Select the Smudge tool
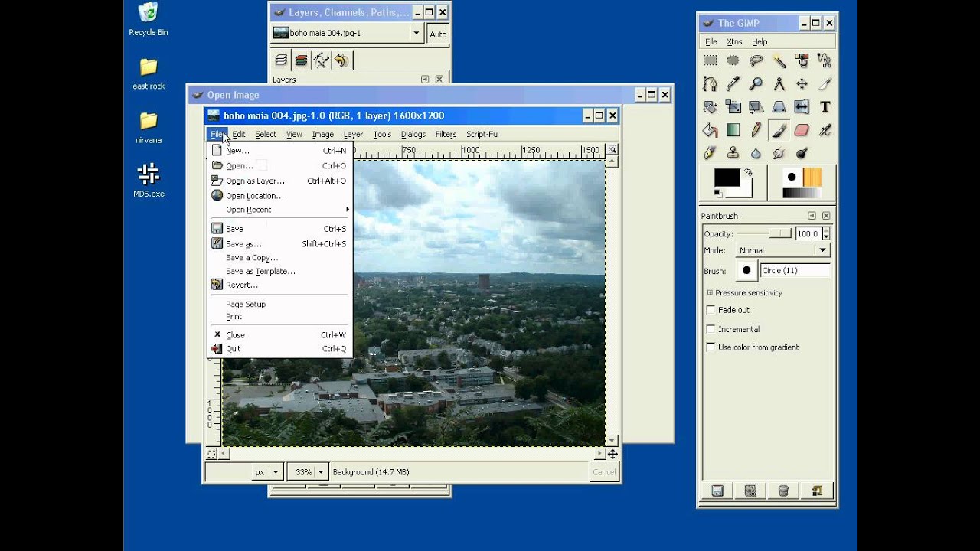 (779, 153)
